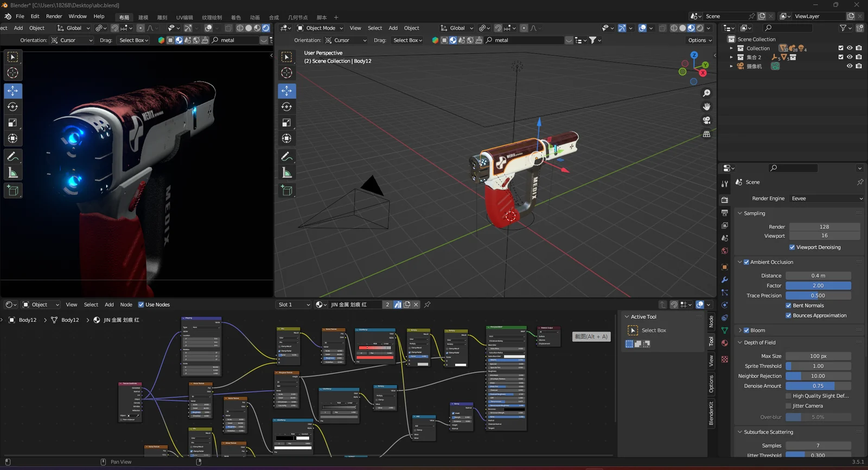Open the Render Engine dropdown showing Eevee
The height and width of the screenshot is (470, 868).
pos(827,198)
